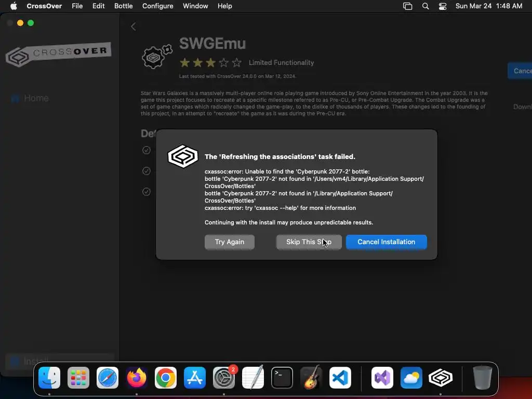Screen dimensions: 532x399
Task: Click the first checkmark under Details
Action: (146, 150)
